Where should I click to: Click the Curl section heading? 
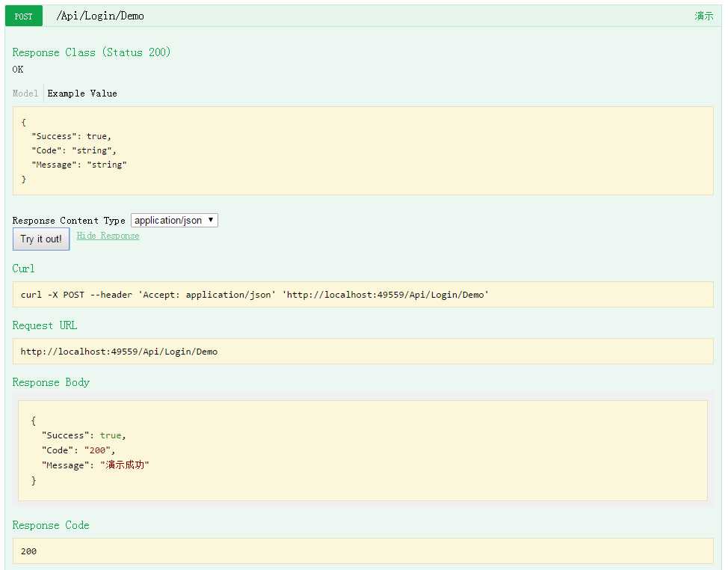tap(23, 269)
